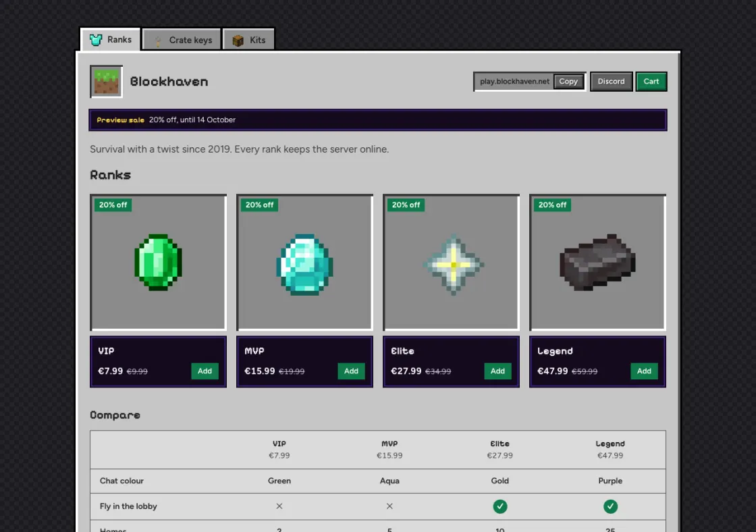The height and width of the screenshot is (532, 756).
Task: Click the Legend rank title on its card
Action: coord(555,351)
